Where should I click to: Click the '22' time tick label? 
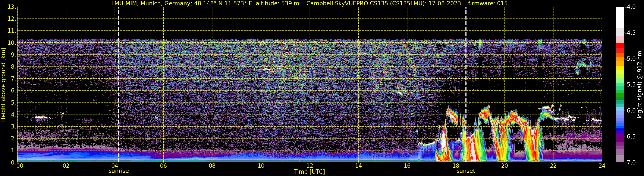(x=553, y=166)
